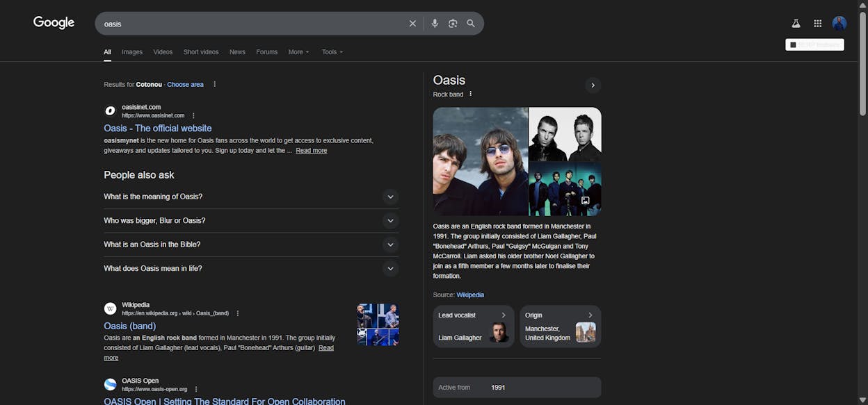Click 'Read more' under official website snippet
This screenshot has height=405, width=868.
click(311, 151)
